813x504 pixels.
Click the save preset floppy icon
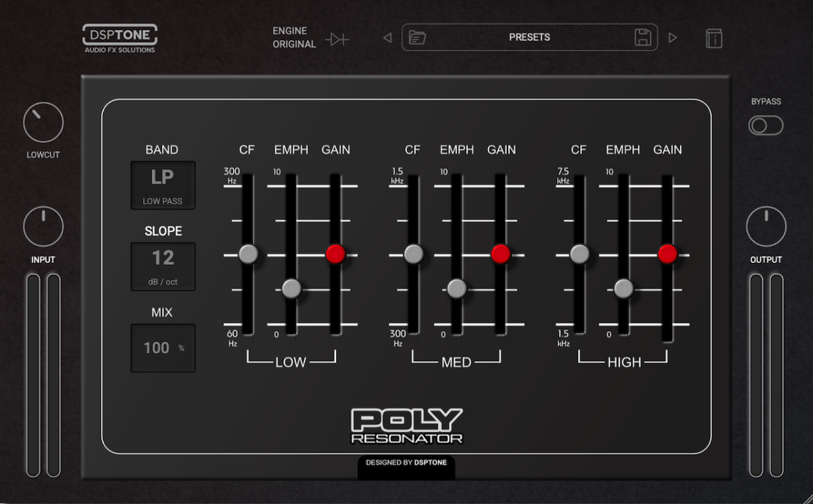tap(643, 38)
